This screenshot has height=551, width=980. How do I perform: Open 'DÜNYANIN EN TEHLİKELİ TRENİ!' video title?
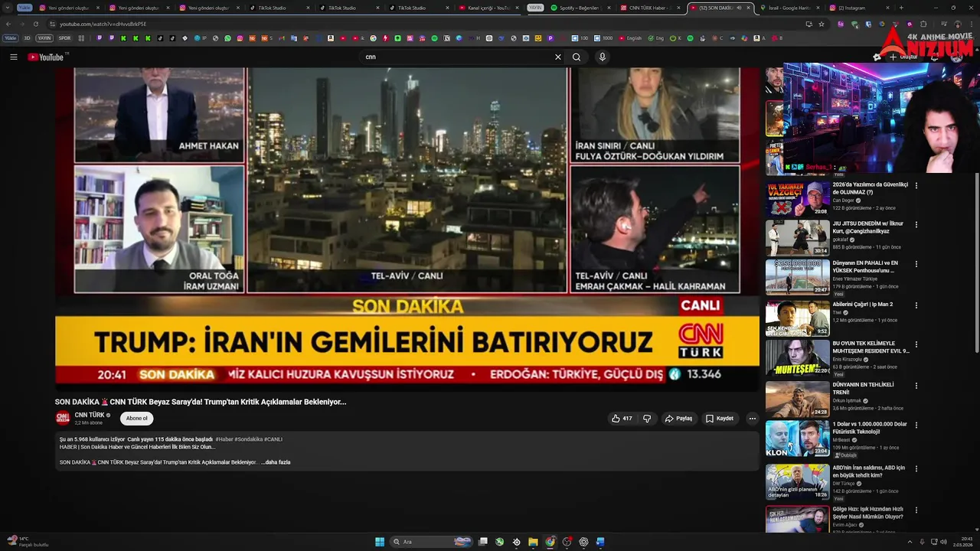point(863,388)
